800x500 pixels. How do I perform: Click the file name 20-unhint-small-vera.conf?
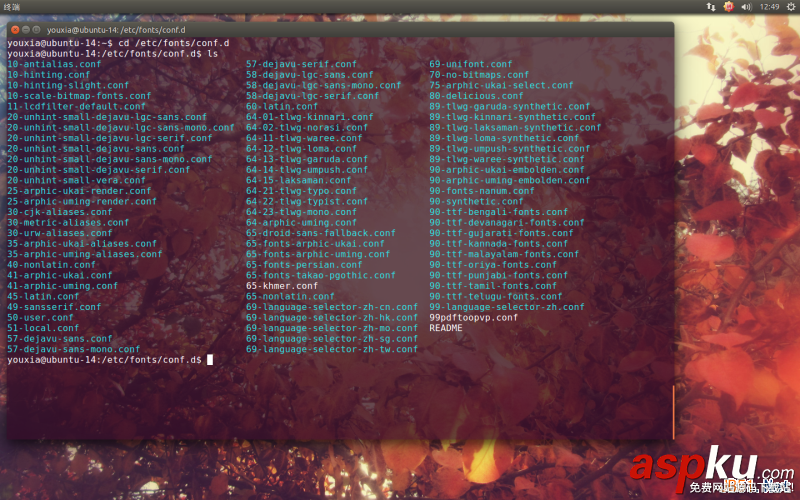[x=77, y=181]
